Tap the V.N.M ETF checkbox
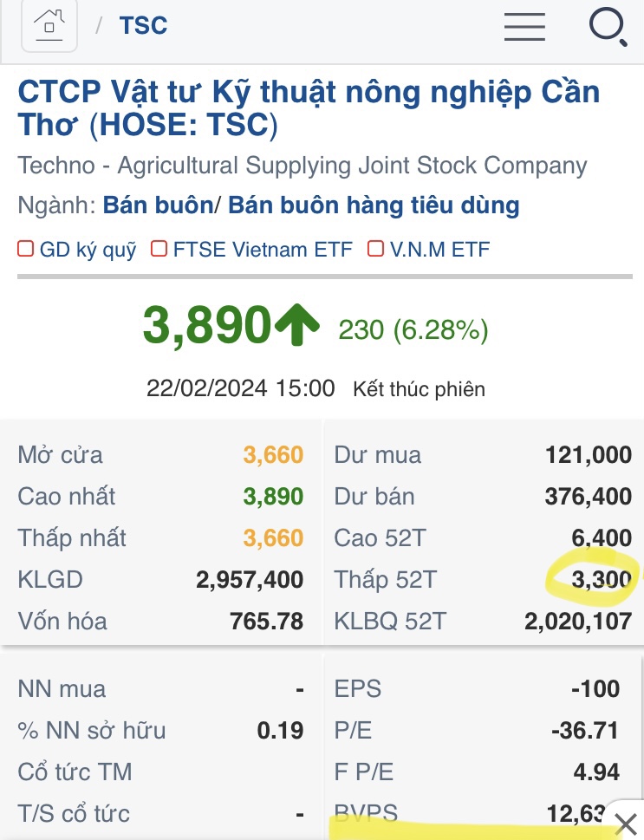644x840 pixels. pos(375,250)
